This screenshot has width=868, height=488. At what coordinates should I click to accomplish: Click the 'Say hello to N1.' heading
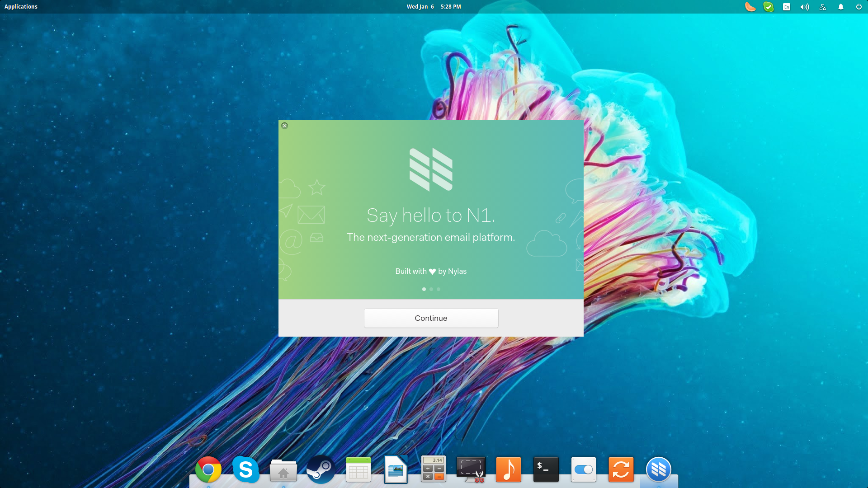point(431,216)
